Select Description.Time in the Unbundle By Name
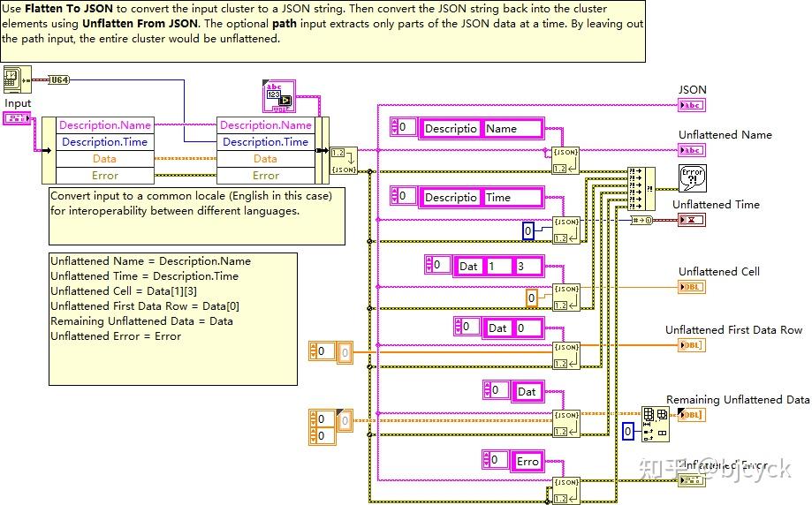This screenshot has width=812, height=505. click(104, 142)
